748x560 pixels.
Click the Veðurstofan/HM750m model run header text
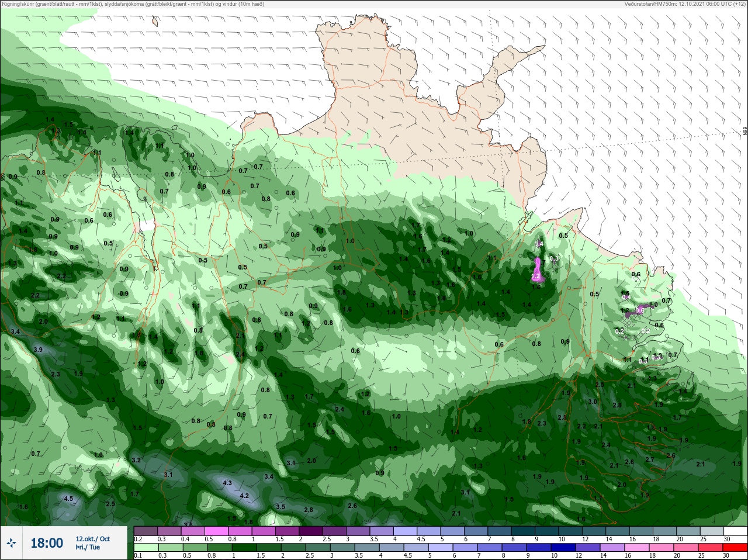pyautogui.click(x=685, y=4)
